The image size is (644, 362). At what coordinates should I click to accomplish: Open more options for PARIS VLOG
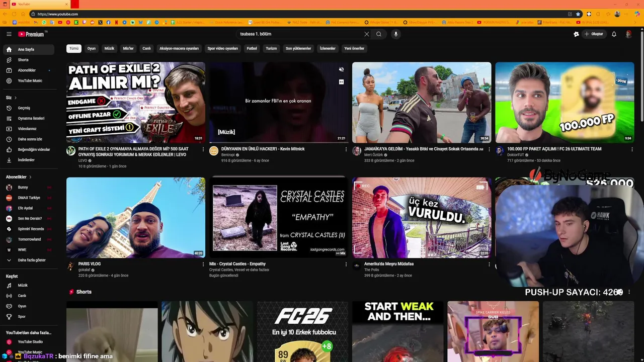tap(203, 264)
